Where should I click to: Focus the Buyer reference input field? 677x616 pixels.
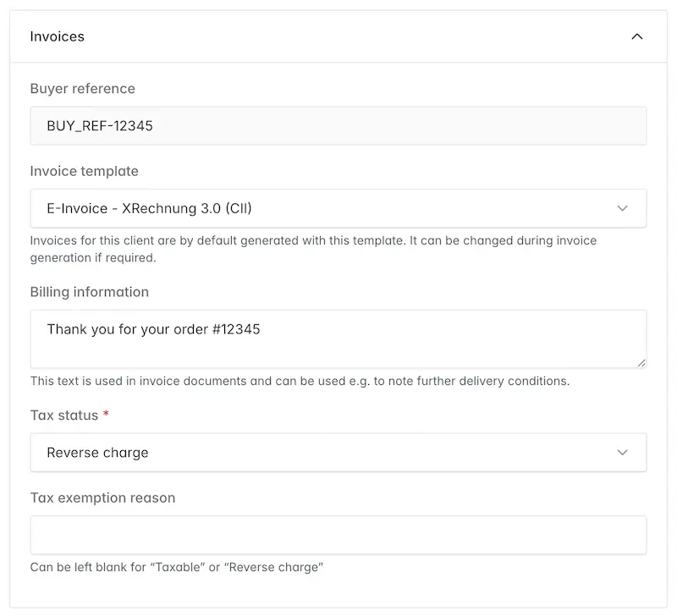[x=338, y=125]
